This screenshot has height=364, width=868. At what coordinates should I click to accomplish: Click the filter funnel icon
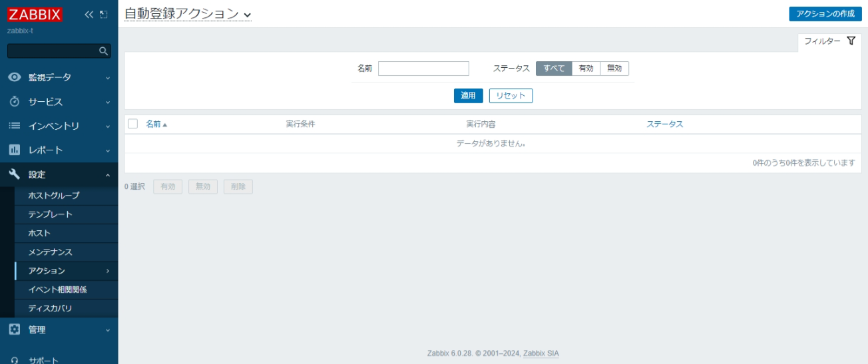point(851,41)
